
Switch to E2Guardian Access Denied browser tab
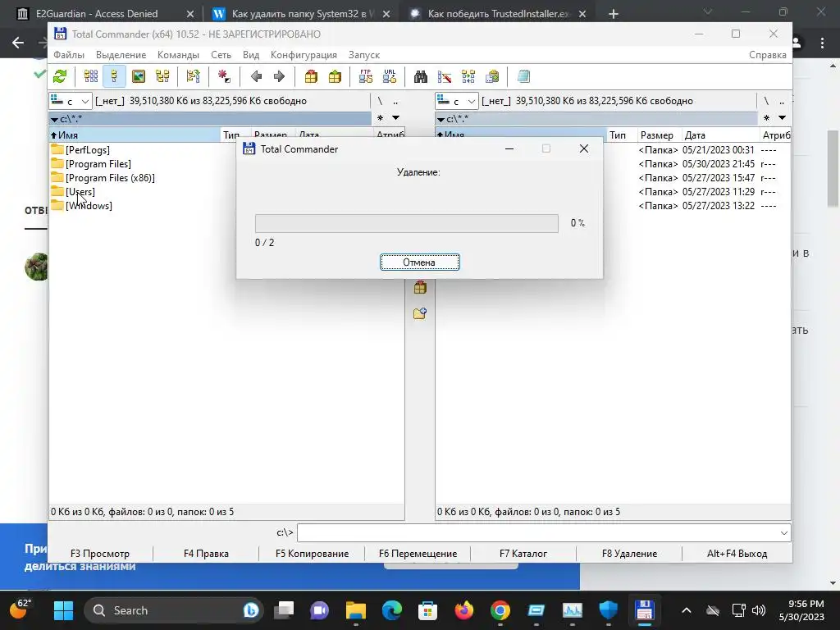(x=97, y=14)
